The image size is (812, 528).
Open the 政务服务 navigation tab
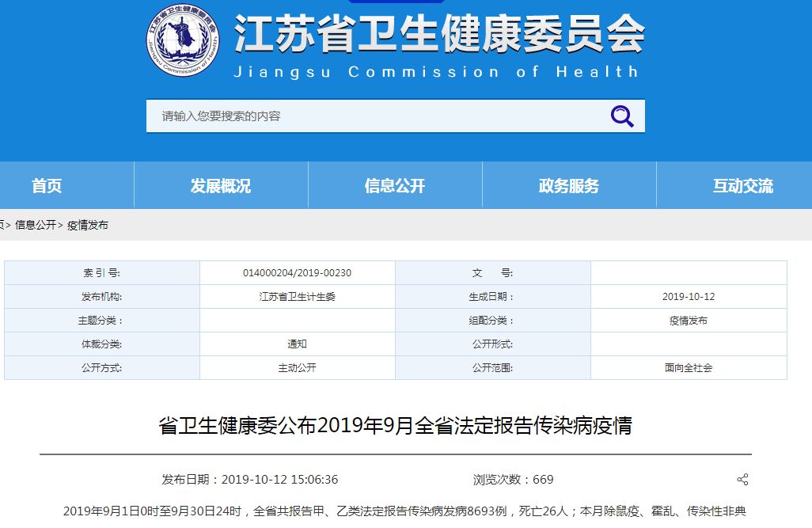click(568, 185)
